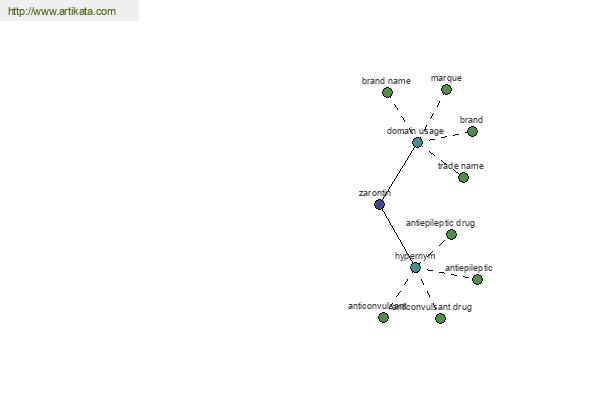Viewport: 600px width, 400px height.
Task: Click the trade name text label
Action: tap(461, 166)
